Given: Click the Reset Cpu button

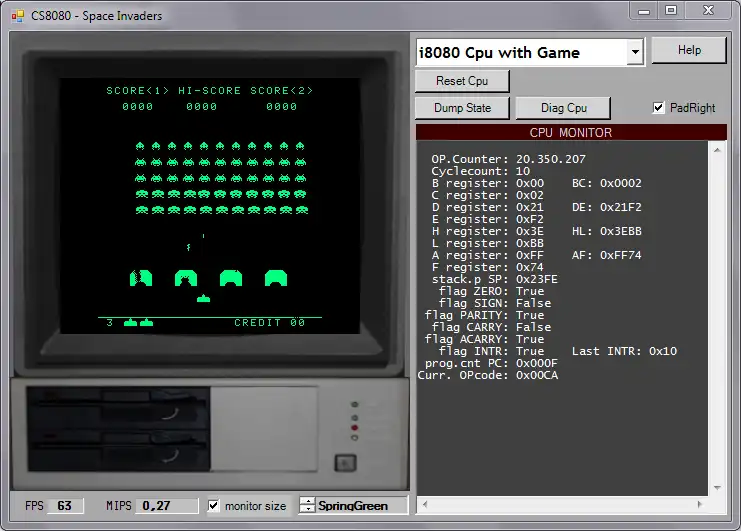Looking at the screenshot, I should (x=462, y=81).
